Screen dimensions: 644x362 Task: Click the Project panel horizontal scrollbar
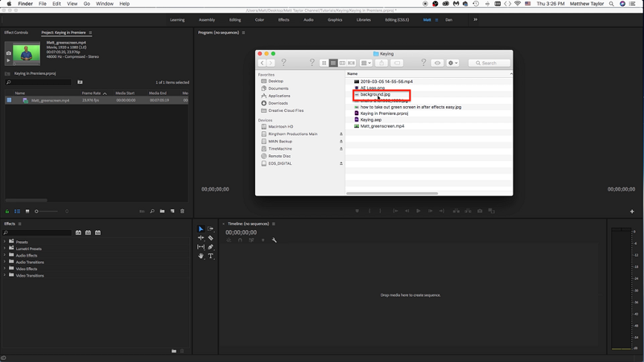27,200
